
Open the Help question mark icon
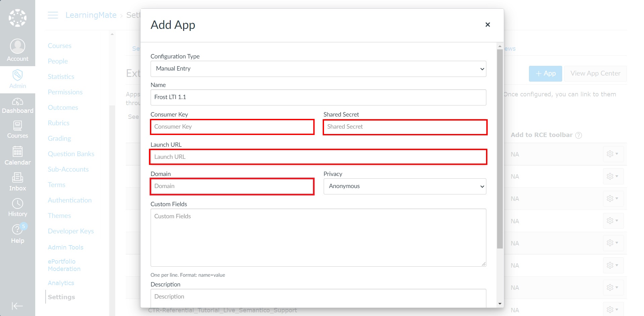[17, 230]
